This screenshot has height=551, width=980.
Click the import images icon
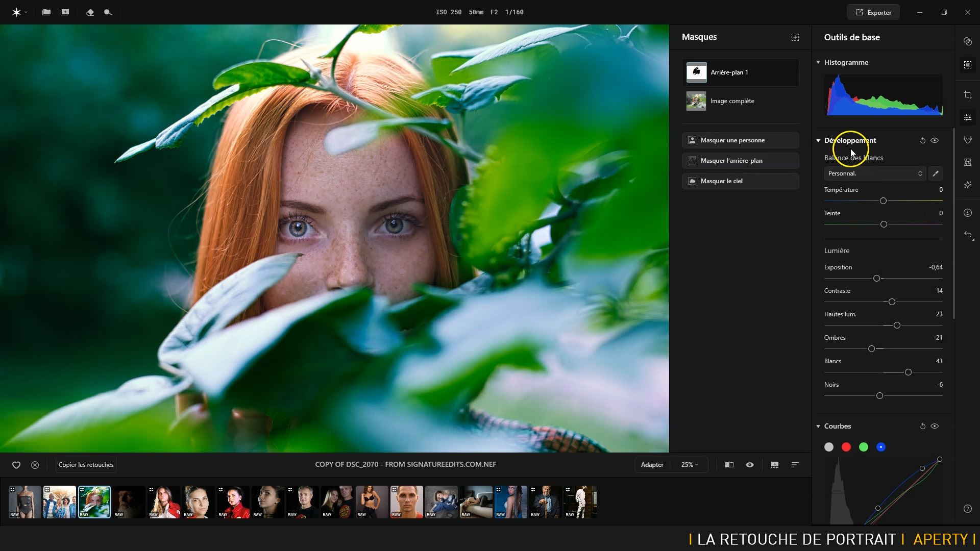[x=65, y=12]
